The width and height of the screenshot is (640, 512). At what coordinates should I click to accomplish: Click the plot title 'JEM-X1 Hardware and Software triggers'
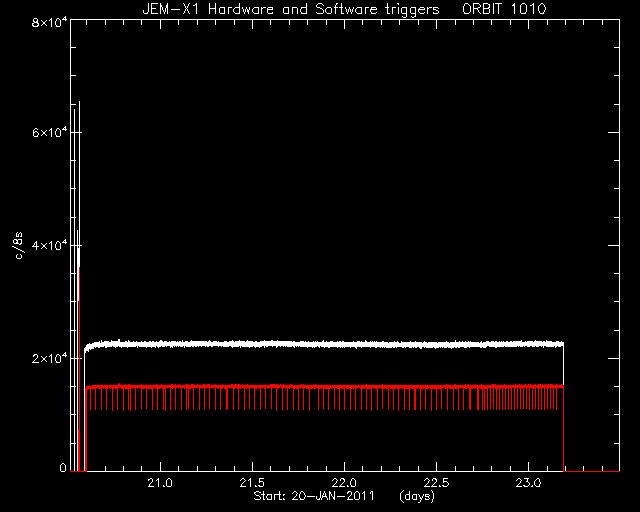(x=291, y=9)
